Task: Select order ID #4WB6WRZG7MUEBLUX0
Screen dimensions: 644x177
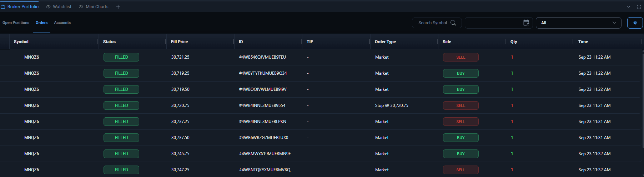Action: tap(263, 138)
